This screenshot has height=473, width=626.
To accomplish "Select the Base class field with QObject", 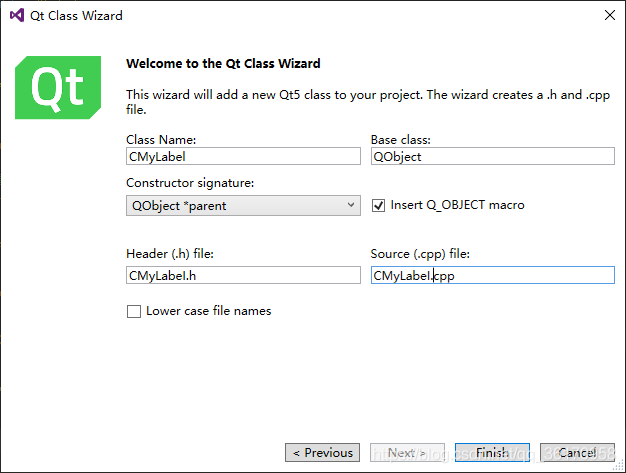I will click(x=493, y=156).
